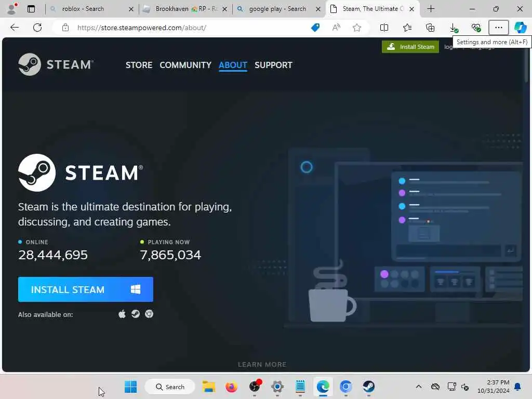
Task: Open the Chromium taskbar icon
Action: tap(345, 387)
